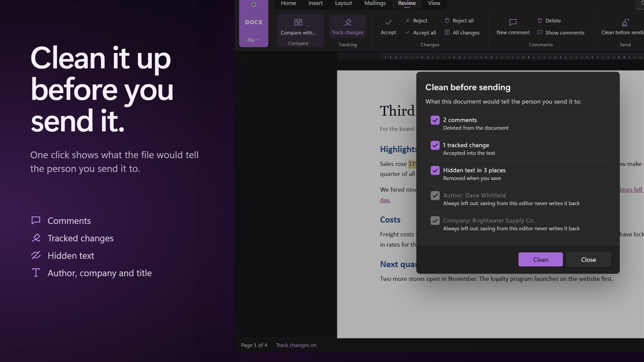Uncheck the 1 tracked change checkbox
Screen dimensions: 644x362
coord(435,145)
